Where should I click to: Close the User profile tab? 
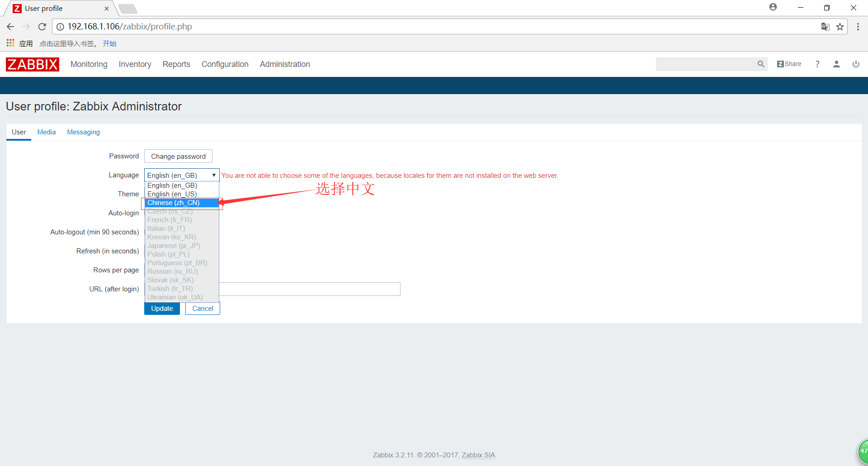[x=107, y=9]
